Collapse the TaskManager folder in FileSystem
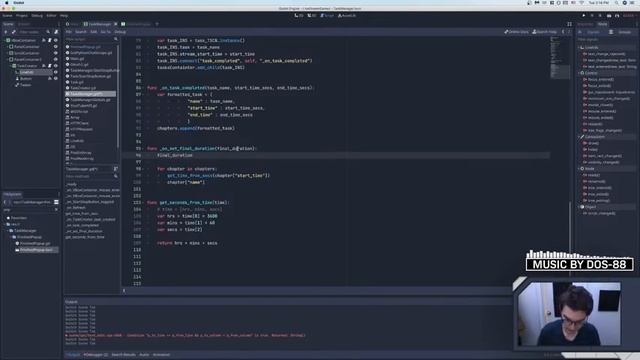Viewport: 640px width, 360px height. (x=8, y=231)
